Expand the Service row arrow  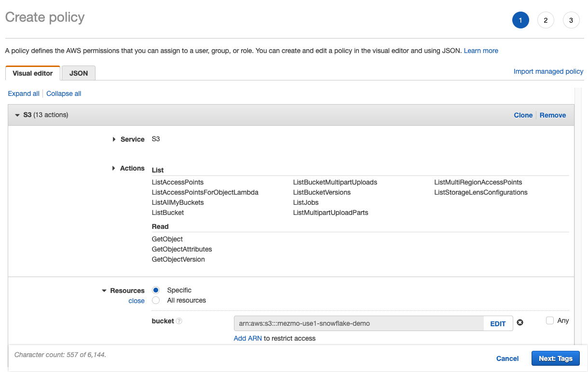tap(114, 139)
